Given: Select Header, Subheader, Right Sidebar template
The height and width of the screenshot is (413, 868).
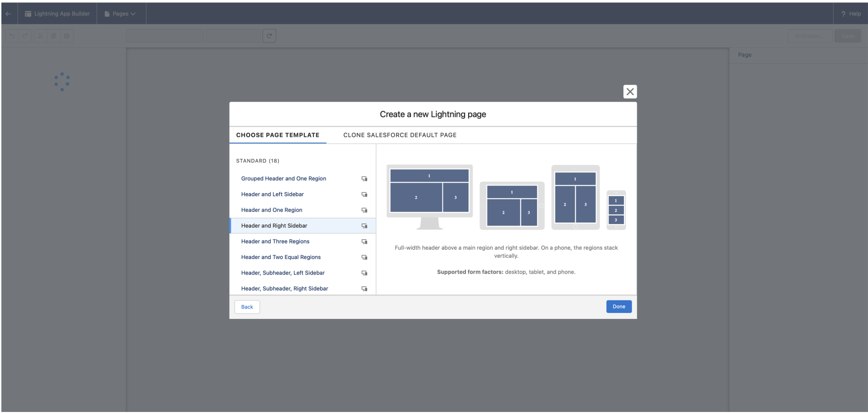Looking at the screenshot, I should [303, 288].
